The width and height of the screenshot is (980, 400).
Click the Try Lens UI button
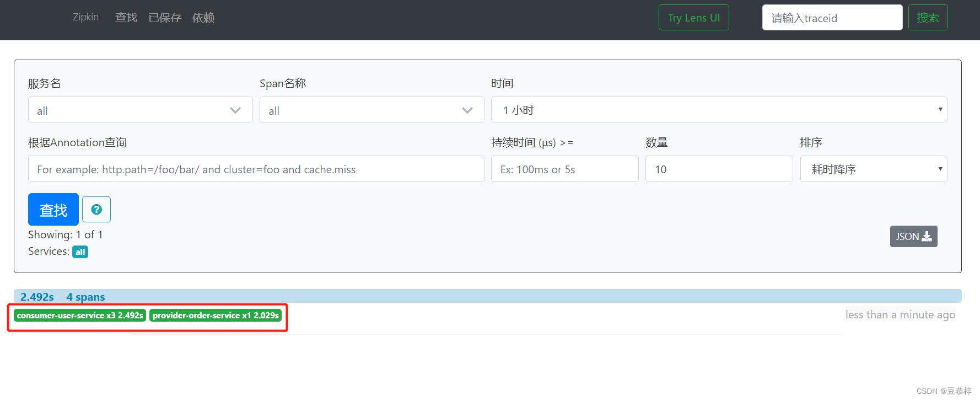(693, 18)
